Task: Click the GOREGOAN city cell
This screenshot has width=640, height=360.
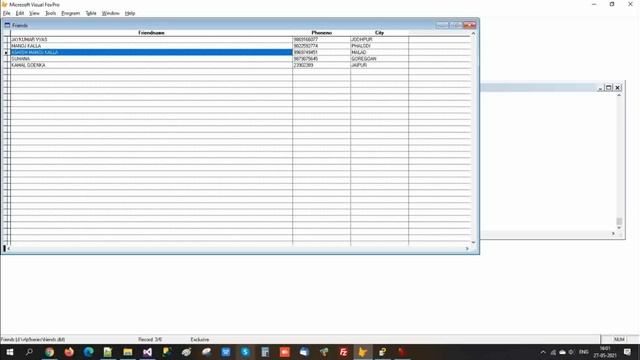Action: 379,59
